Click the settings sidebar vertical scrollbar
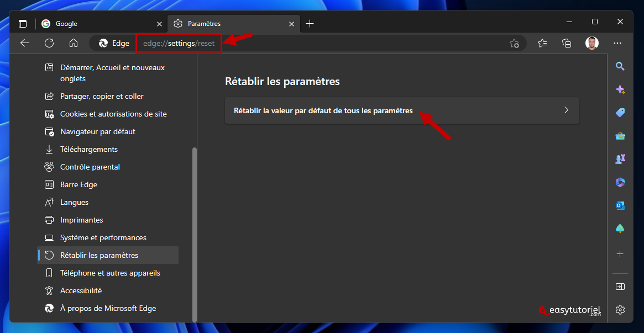 [x=194, y=232]
